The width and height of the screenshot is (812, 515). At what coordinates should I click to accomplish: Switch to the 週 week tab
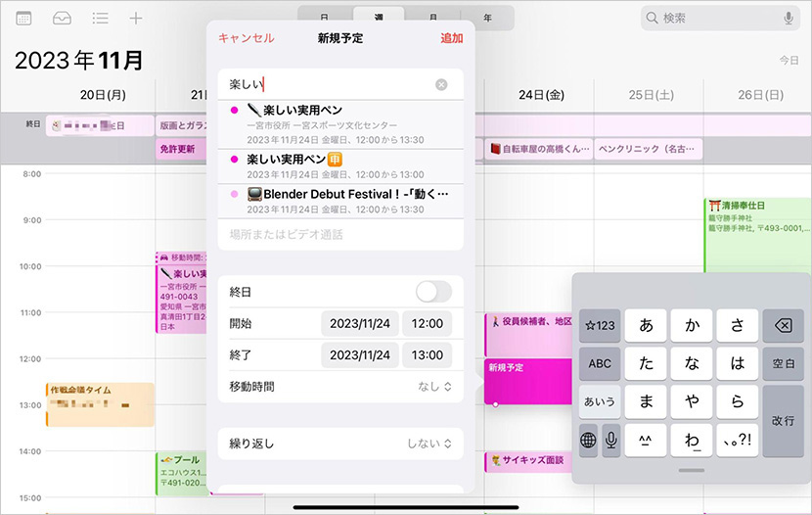click(379, 17)
